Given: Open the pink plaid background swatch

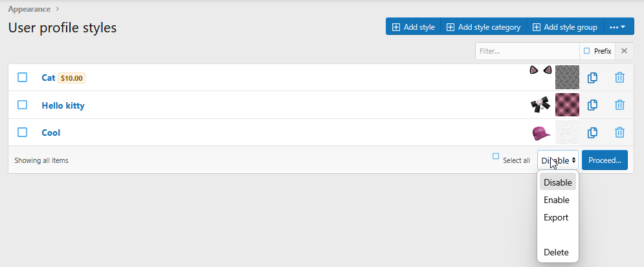Looking at the screenshot, I should (567, 105).
